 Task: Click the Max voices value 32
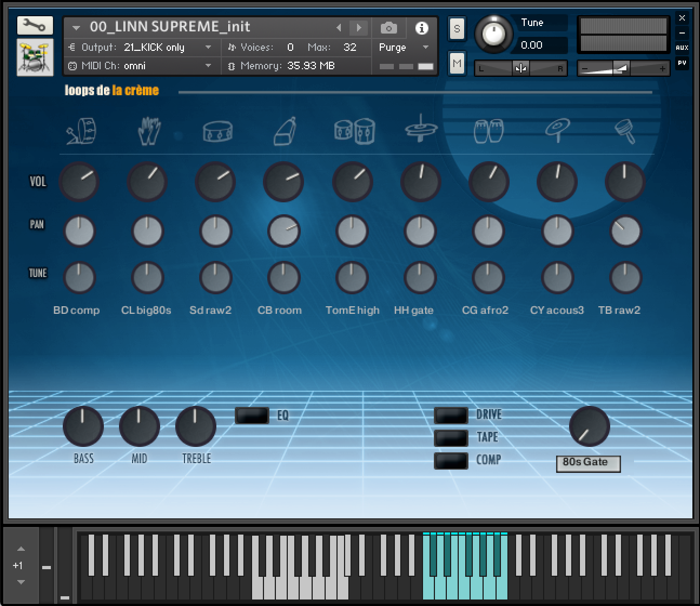350,48
